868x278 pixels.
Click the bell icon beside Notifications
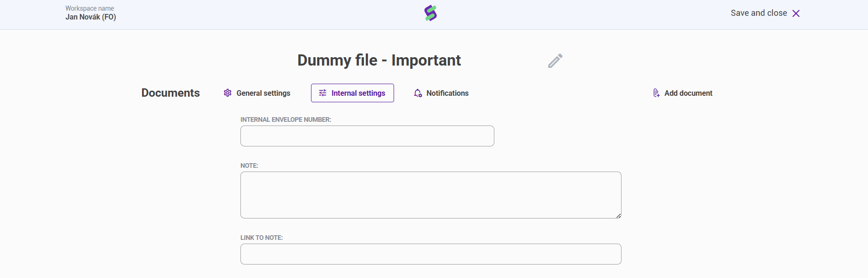click(418, 93)
